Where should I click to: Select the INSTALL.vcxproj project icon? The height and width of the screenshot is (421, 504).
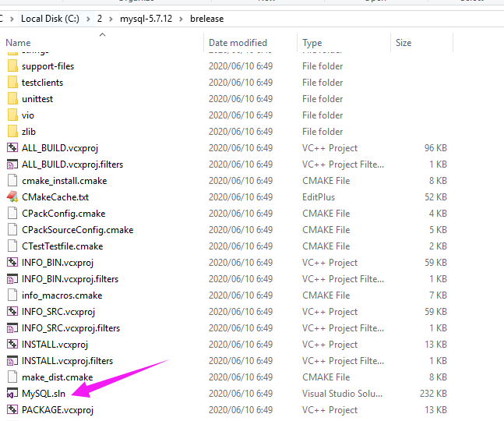(12, 345)
